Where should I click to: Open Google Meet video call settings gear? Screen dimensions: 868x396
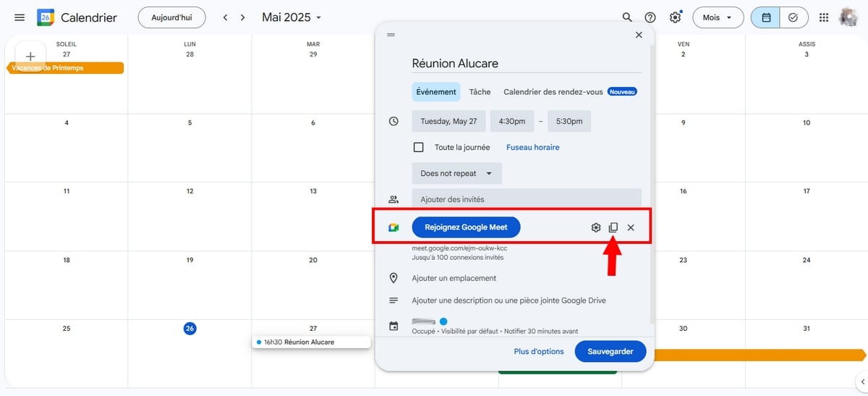(x=596, y=227)
